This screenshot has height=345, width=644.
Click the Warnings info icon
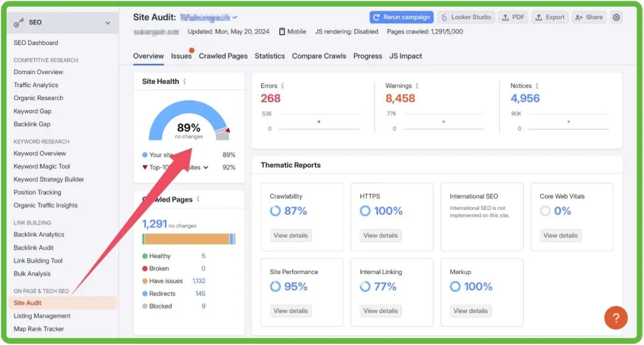tap(417, 86)
